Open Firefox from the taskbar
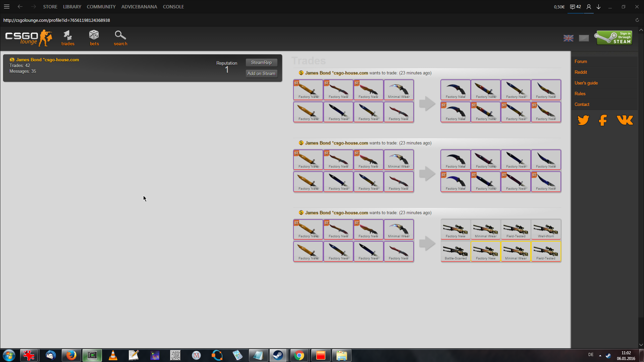 tap(71, 355)
